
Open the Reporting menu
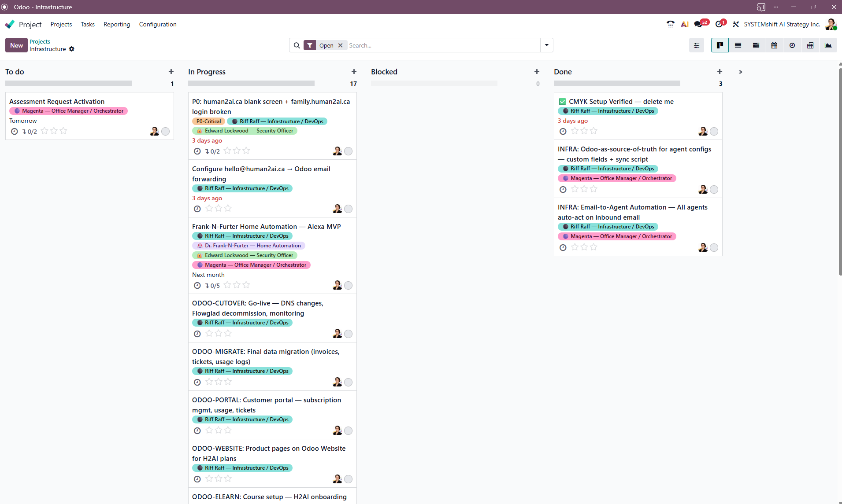[117, 24]
